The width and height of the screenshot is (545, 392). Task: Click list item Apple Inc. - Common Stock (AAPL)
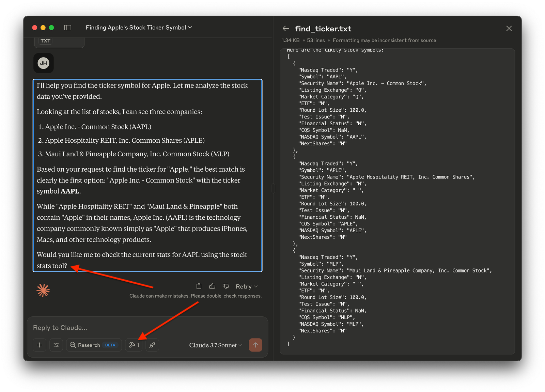(98, 127)
